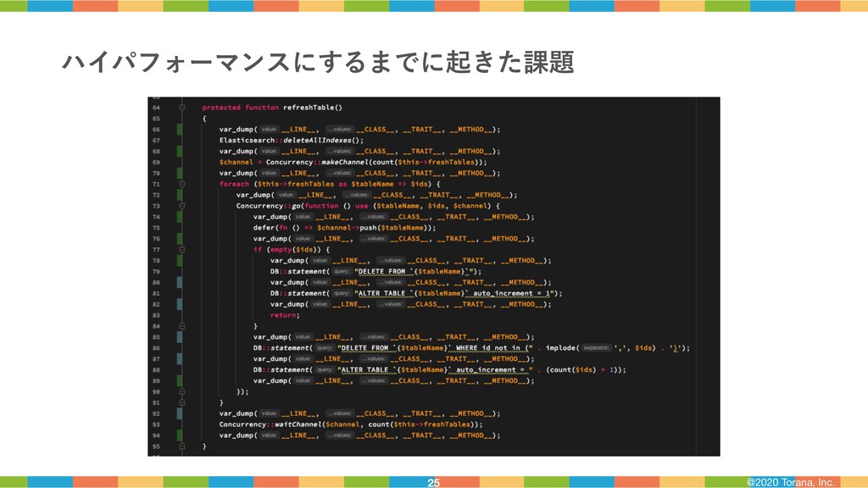Image resolution: width=868 pixels, height=488 pixels.
Task: Click Elasticsearch::deleteAllIndexes() call on line 67
Action: click(x=292, y=140)
